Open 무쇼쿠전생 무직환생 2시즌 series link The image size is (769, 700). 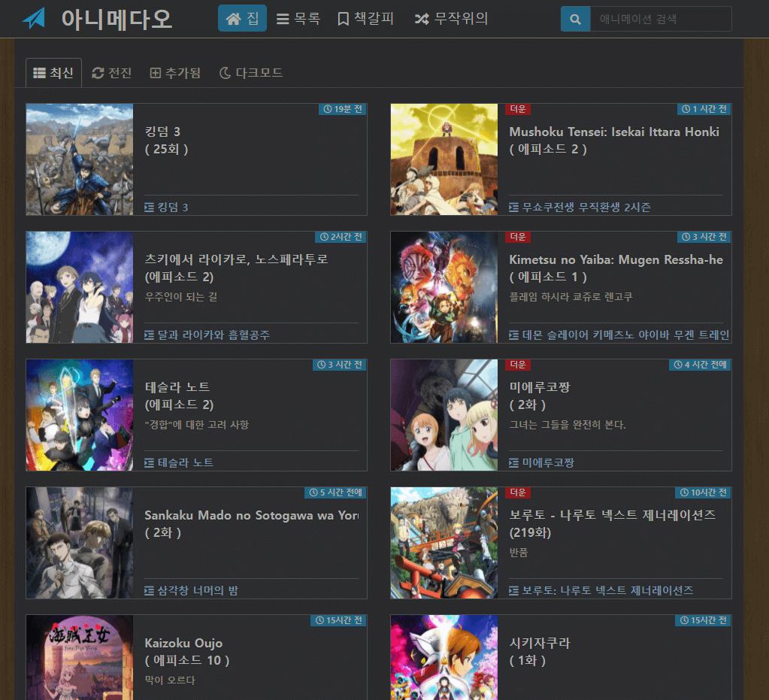[x=586, y=208]
